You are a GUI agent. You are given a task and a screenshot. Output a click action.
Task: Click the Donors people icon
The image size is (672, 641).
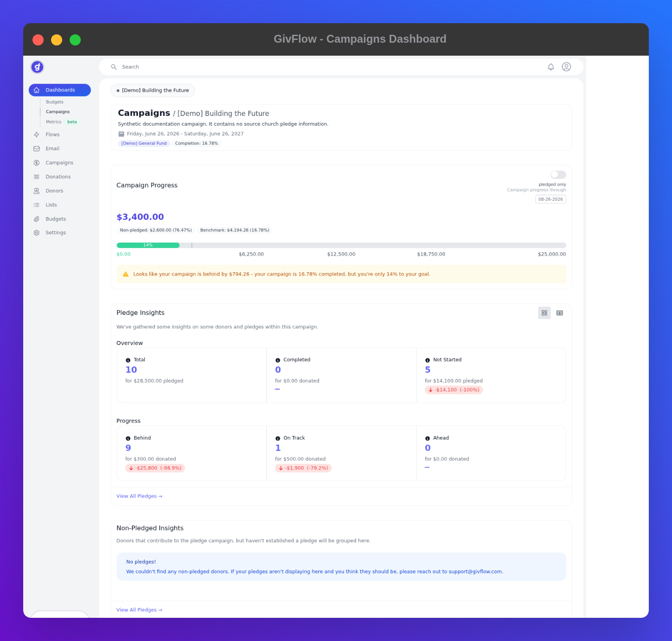click(x=37, y=191)
